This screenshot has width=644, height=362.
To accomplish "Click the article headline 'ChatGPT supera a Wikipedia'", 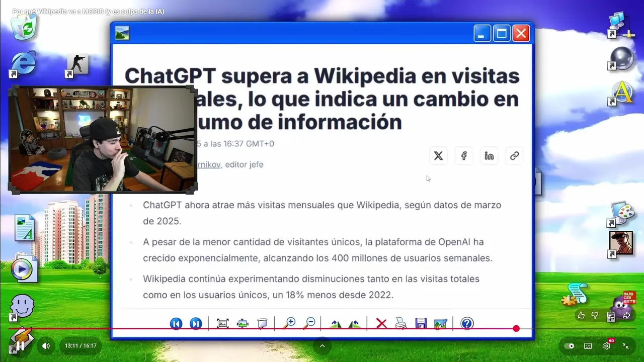I will (322, 99).
